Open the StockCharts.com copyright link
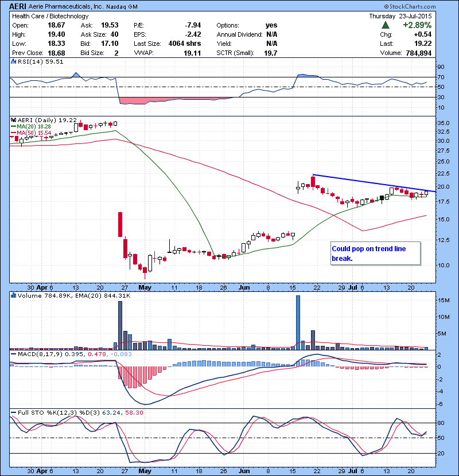The width and height of the screenshot is (459, 476). 410,6
